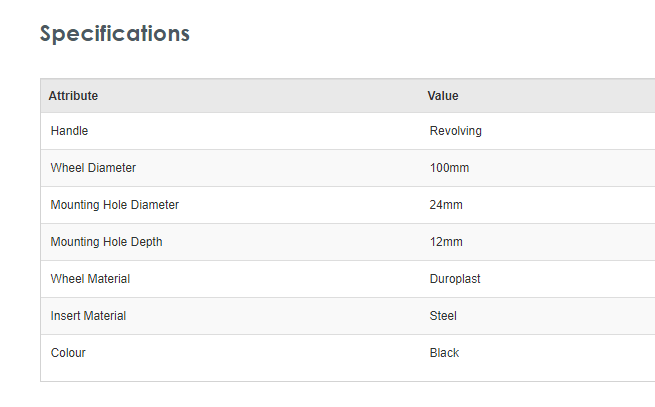Screen dimensions: 655x407
Task: Select the Mounting Hole Depth label
Action: 106,242
